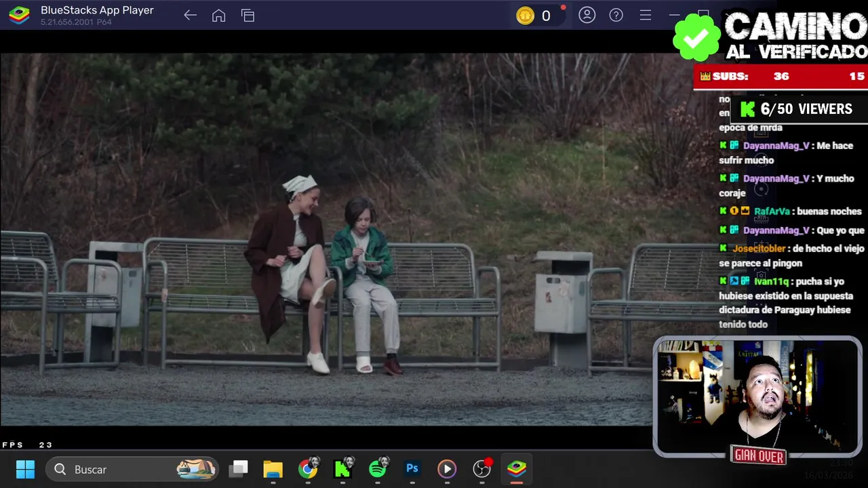Open the Windows Start menu
This screenshot has width=868, height=488.
[25, 469]
